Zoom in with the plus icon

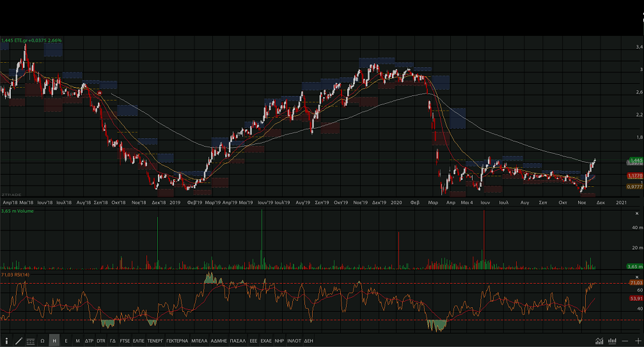[x=637, y=341]
